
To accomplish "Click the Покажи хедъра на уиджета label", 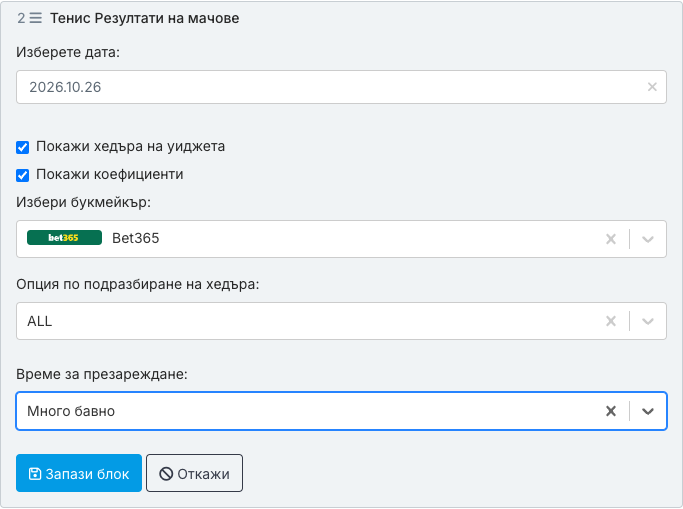I will 130,146.
